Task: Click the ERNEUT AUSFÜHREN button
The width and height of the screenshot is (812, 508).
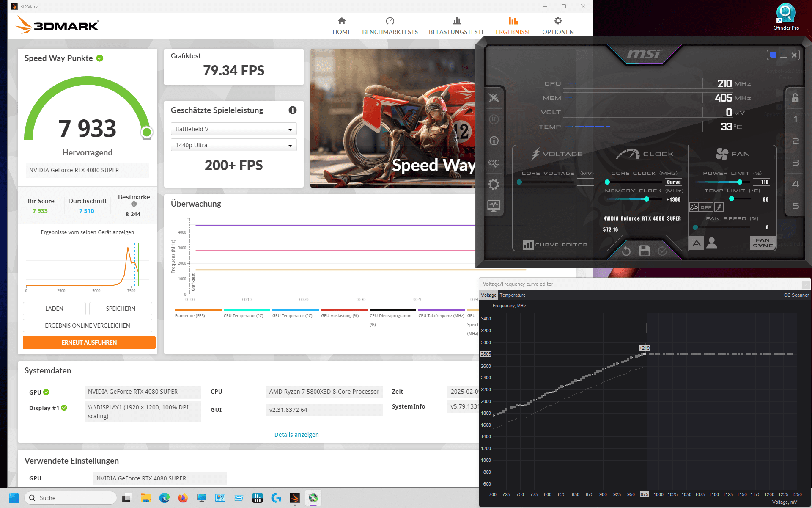Action: [89, 342]
